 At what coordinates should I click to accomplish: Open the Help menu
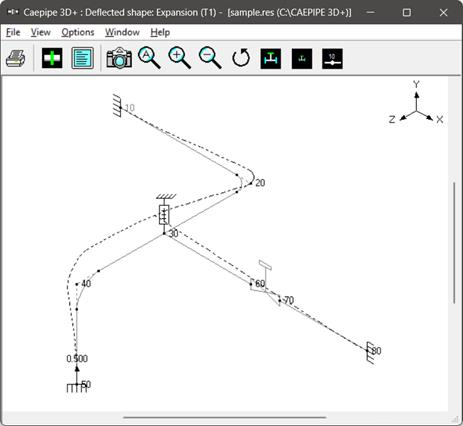[x=160, y=32]
